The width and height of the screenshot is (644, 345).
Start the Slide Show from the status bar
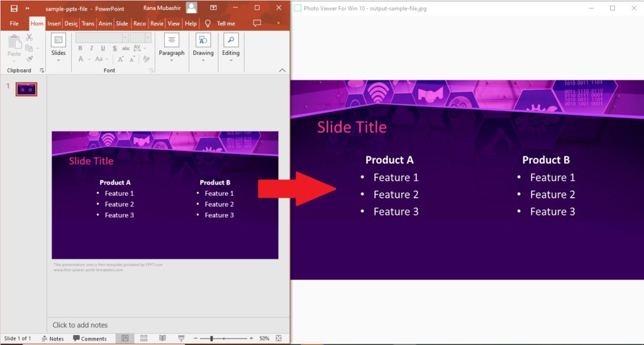pyautogui.click(x=181, y=338)
